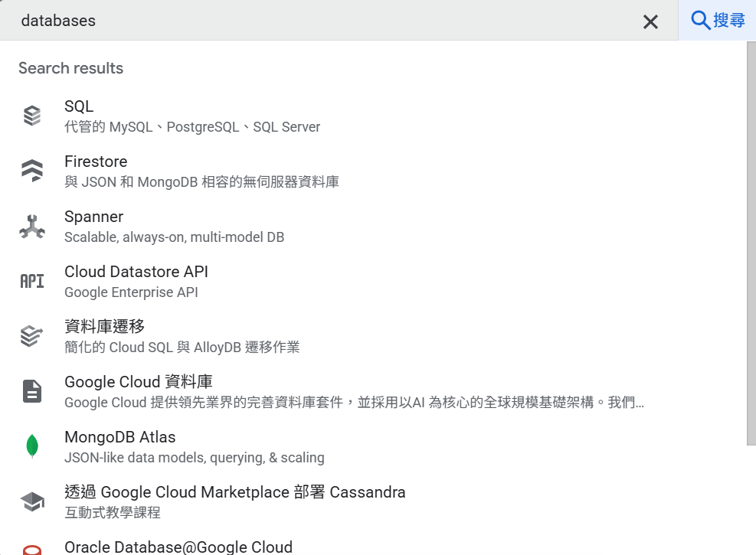Click the green MongoDB Atlas leaf icon
This screenshot has height=555, width=756.
pyautogui.click(x=32, y=446)
